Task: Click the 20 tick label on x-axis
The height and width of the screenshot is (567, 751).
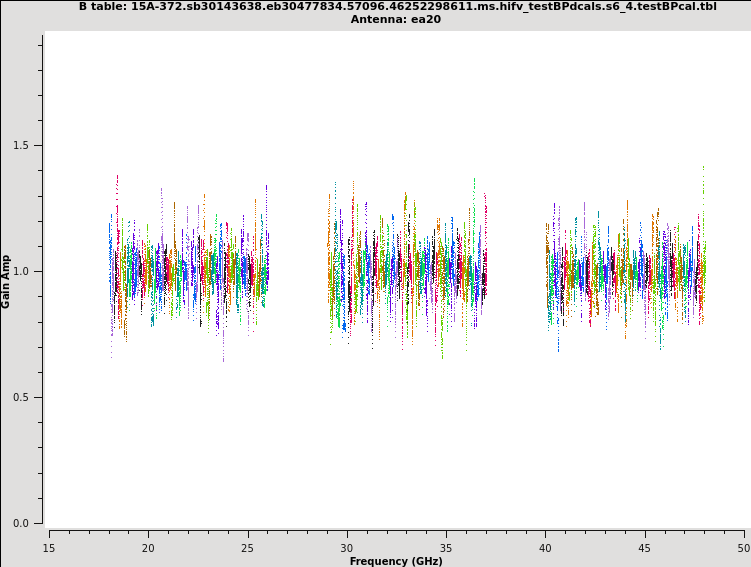Action: tap(148, 548)
